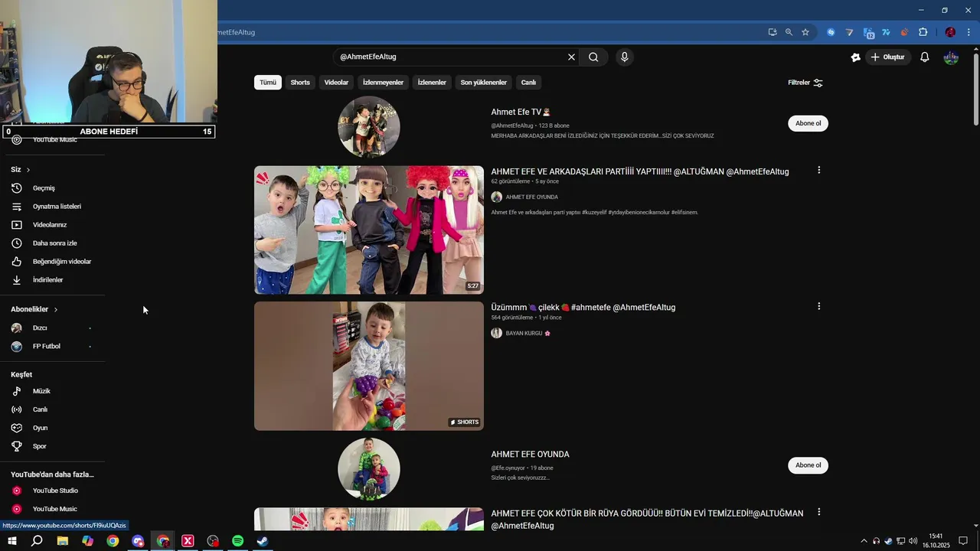Open Filtreler search filters
This screenshot has width=980, height=551.
click(805, 83)
